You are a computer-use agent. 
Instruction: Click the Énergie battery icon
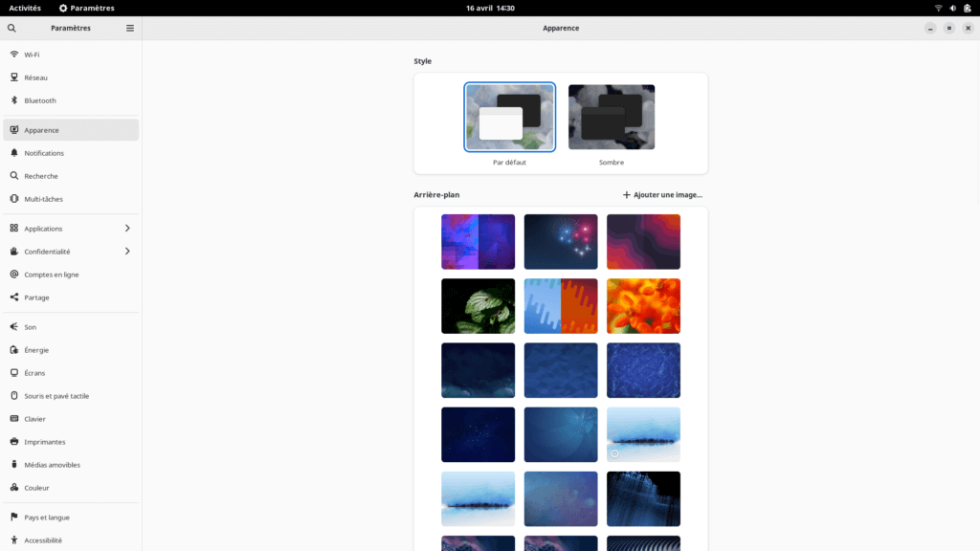pyautogui.click(x=14, y=350)
